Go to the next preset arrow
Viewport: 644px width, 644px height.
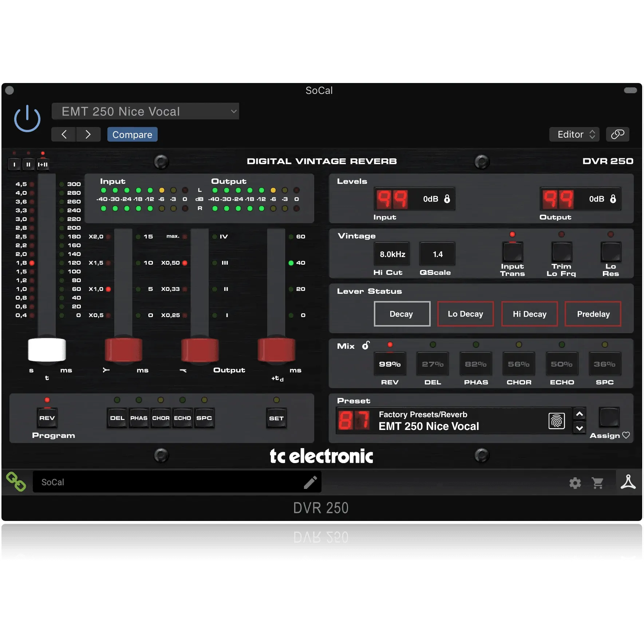88,134
